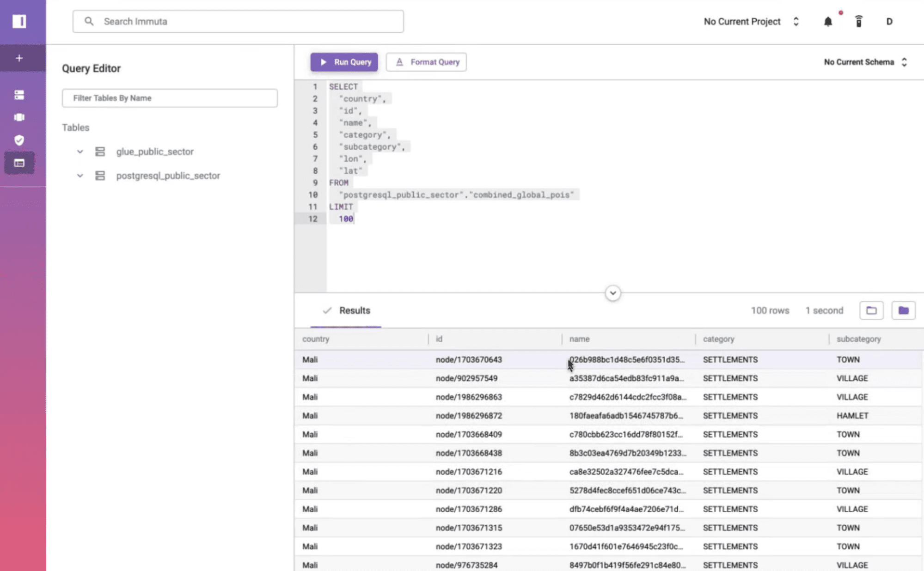
Task: Click line 10 table reference in query
Action: click(x=456, y=194)
